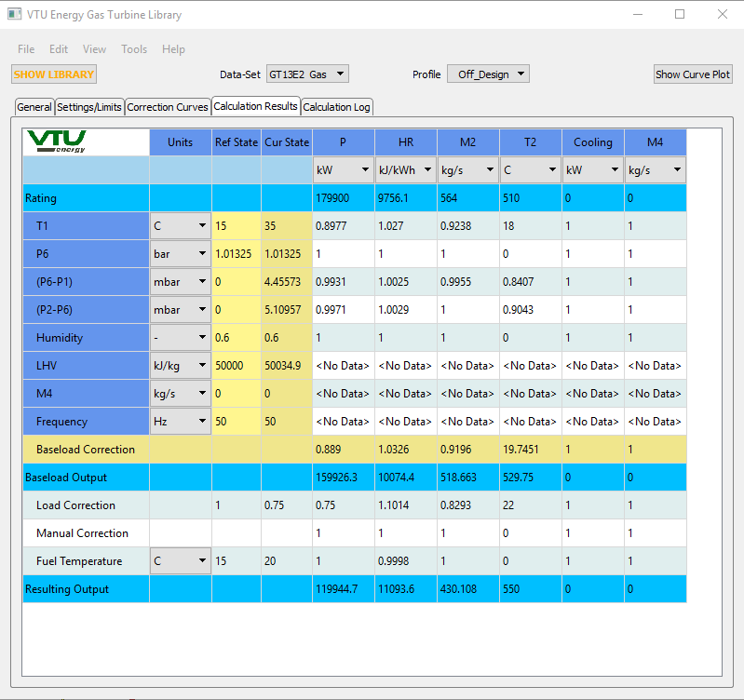Open the (P2-P6) row mbar units dropdown

(x=181, y=310)
